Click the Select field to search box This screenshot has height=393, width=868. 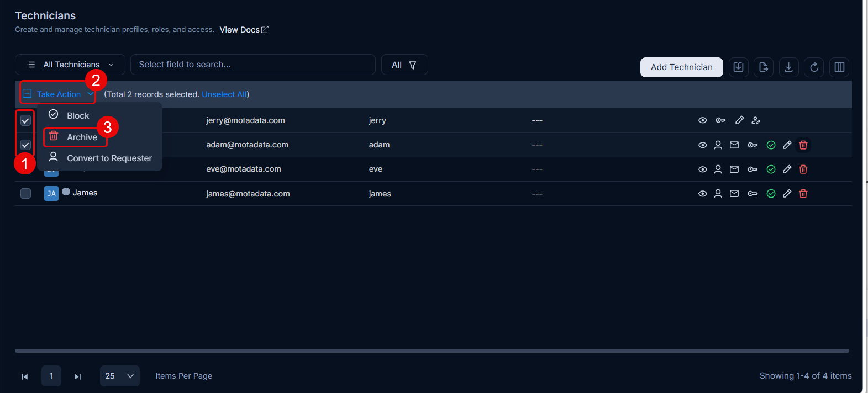point(253,65)
